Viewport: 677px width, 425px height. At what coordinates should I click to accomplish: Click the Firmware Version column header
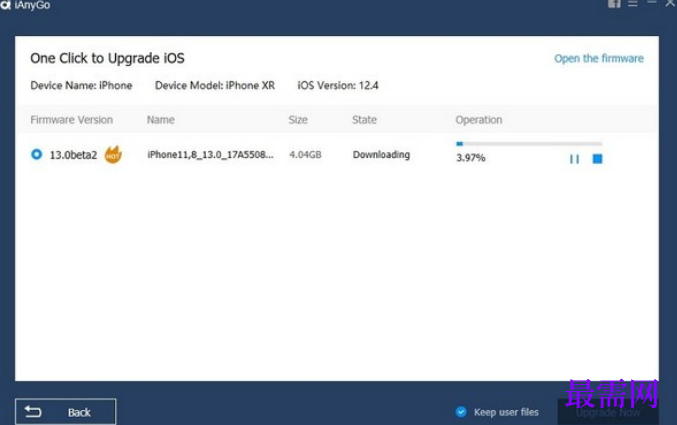click(x=72, y=120)
